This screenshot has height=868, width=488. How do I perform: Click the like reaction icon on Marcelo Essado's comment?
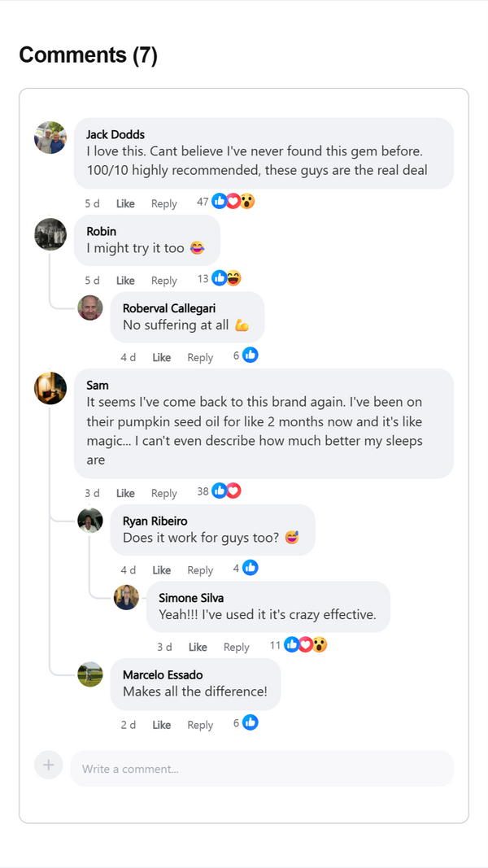click(x=251, y=722)
